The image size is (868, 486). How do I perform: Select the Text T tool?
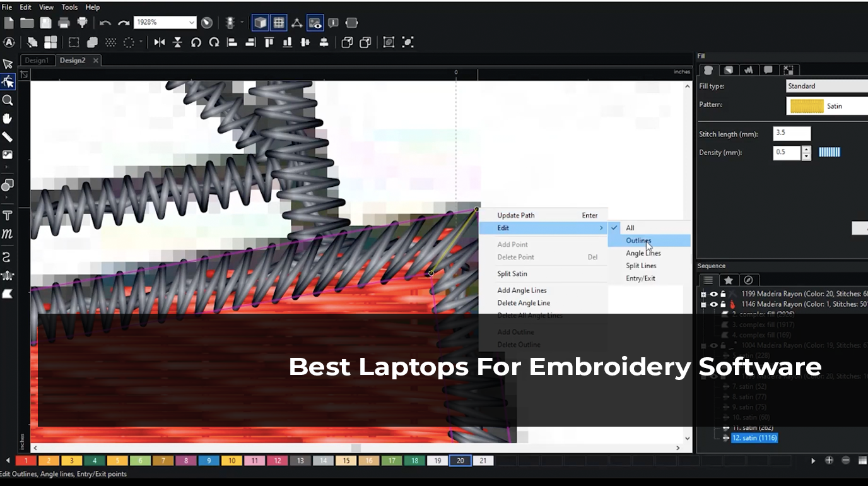(8, 215)
